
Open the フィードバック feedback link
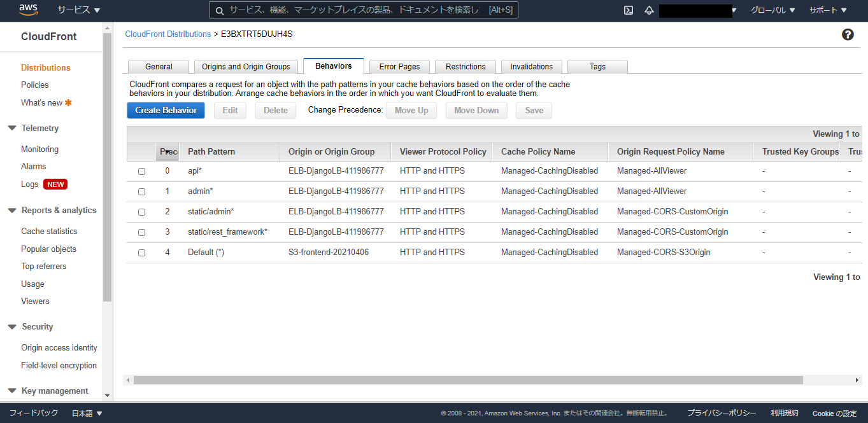tap(34, 413)
